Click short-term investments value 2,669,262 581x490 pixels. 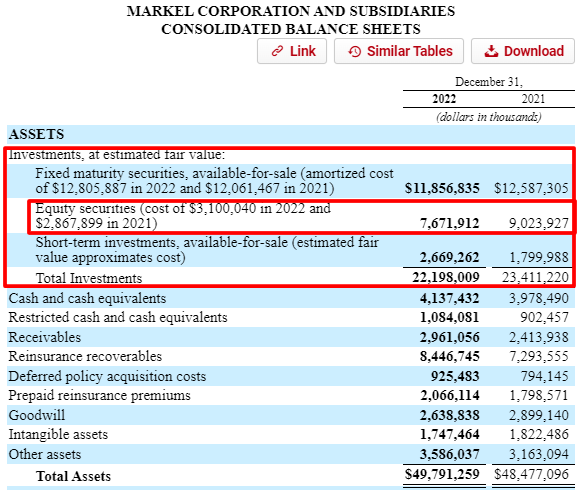449,257
